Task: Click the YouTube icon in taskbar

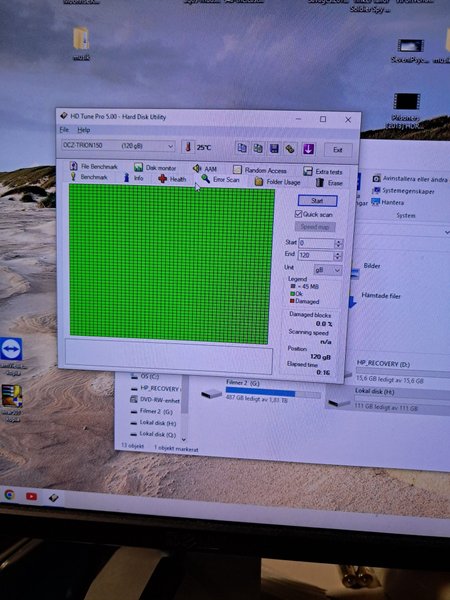Action: (31, 496)
